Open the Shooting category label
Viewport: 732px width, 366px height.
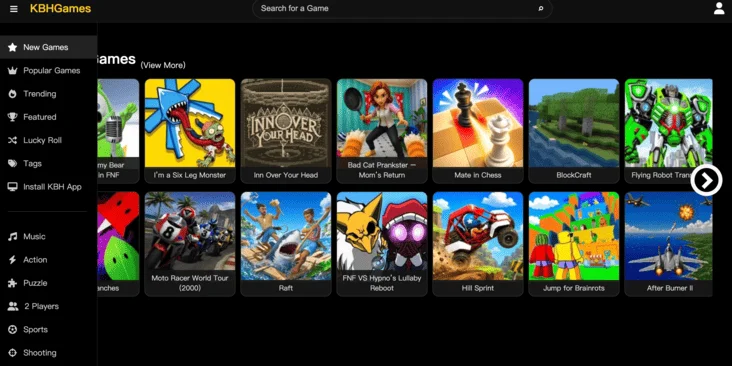pos(40,353)
